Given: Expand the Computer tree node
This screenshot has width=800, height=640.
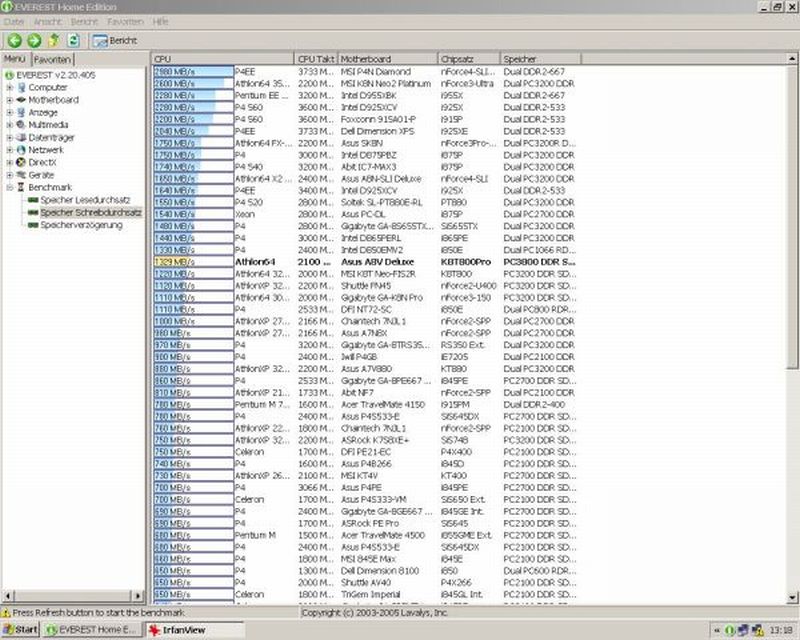Looking at the screenshot, I should click(9, 87).
